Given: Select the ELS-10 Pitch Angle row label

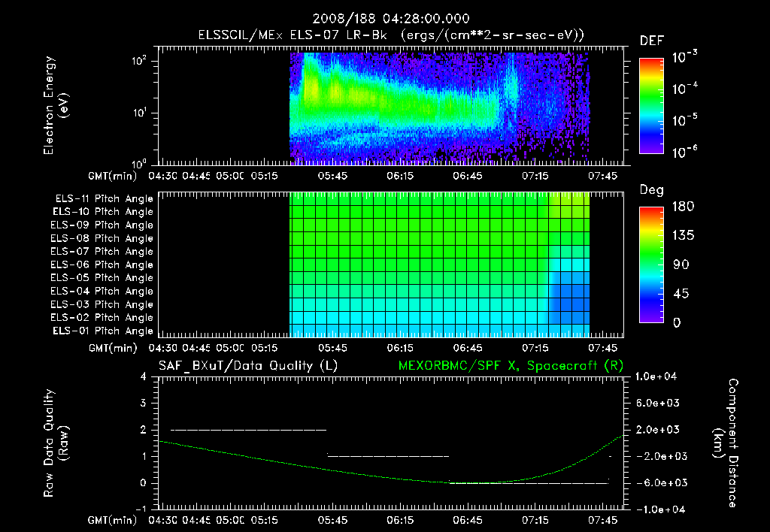Looking at the screenshot, I should [x=103, y=212].
